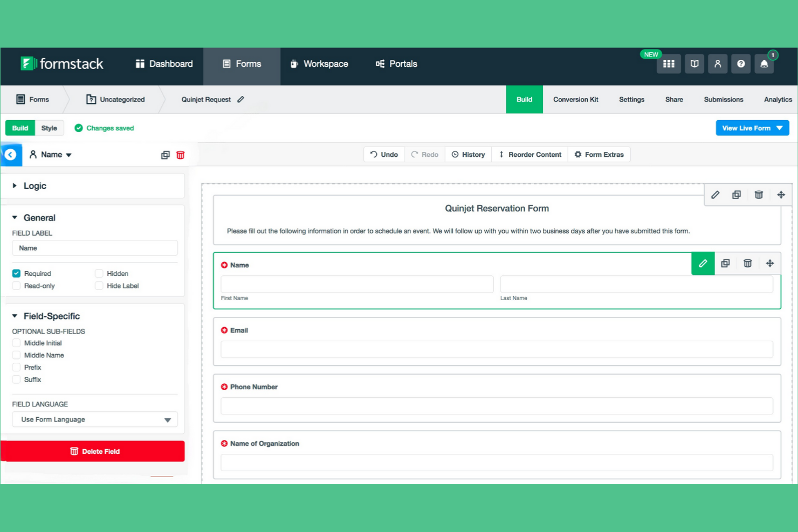Edit the Name field using the green pencil icon
The image size is (798, 532).
(703, 264)
